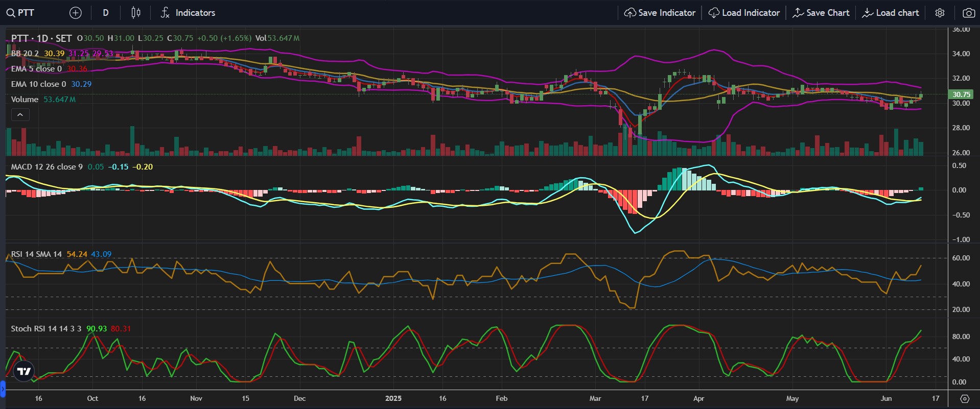Image resolution: width=980 pixels, height=409 pixels.
Task: Click the PTT · 1D · SET chart title
Action: click(x=41, y=38)
